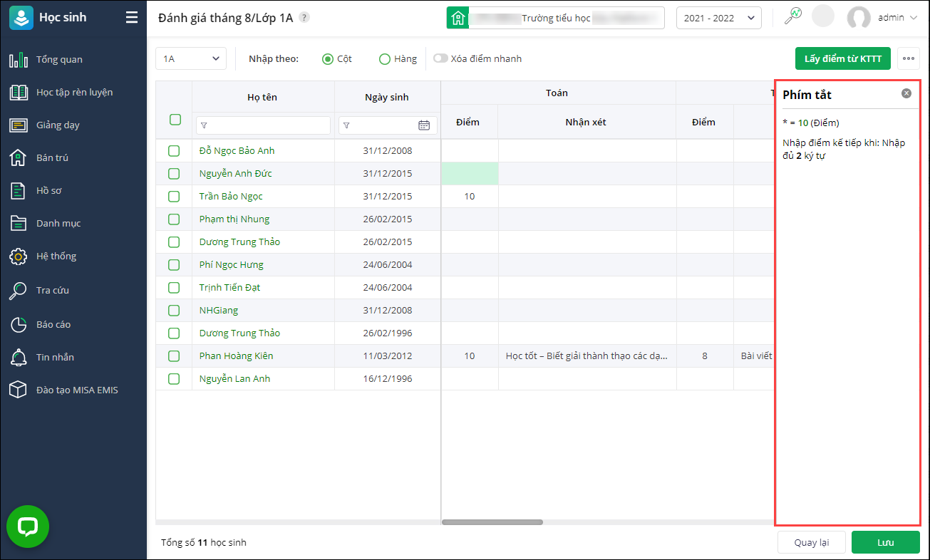930x560 pixels.
Task: Toggle the Xóa điểm nhanh switch
Action: (440, 58)
